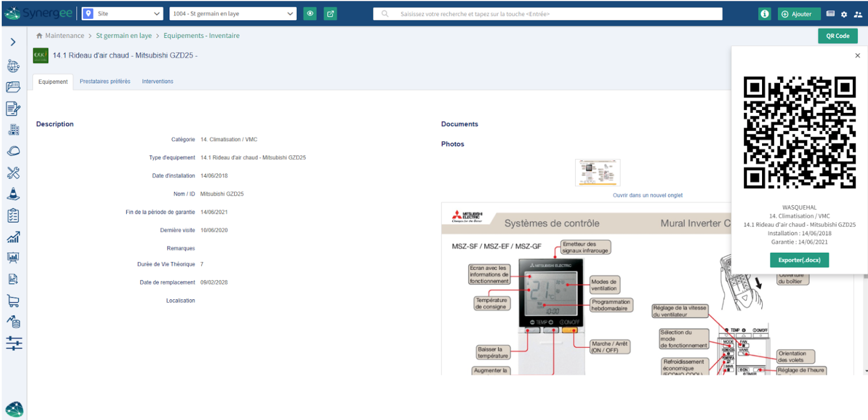The width and height of the screenshot is (868, 420).
Task: Open the Site type dropdown
Action: click(121, 14)
